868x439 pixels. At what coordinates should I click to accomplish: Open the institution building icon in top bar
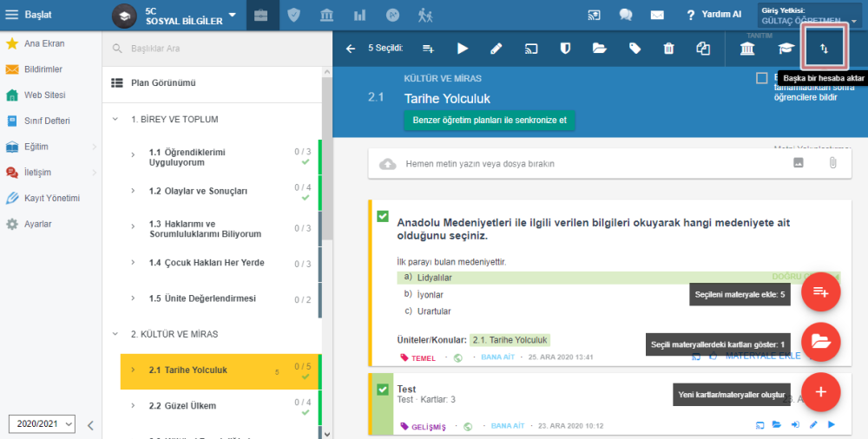[x=326, y=16]
